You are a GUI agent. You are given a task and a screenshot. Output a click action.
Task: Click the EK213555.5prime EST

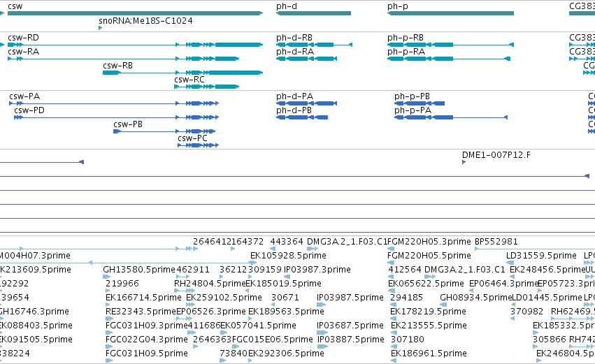429,326
